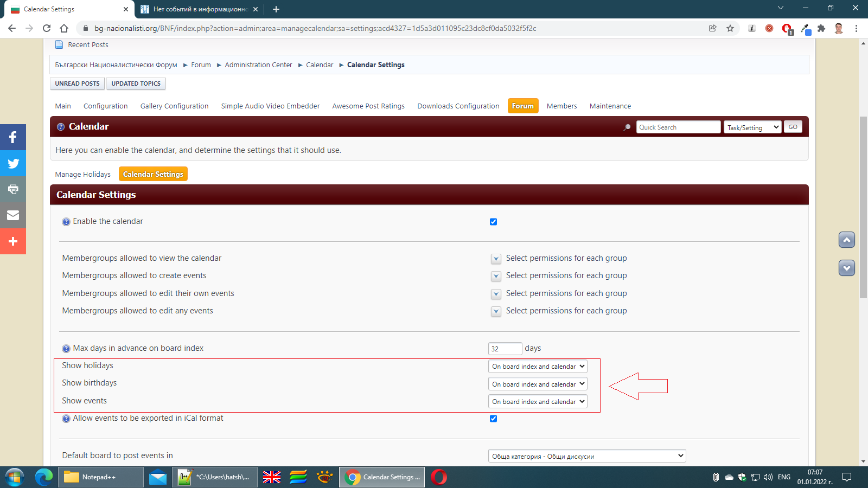The width and height of the screenshot is (868, 488).
Task: Select the Calendar Settings tab
Action: (153, 174)
